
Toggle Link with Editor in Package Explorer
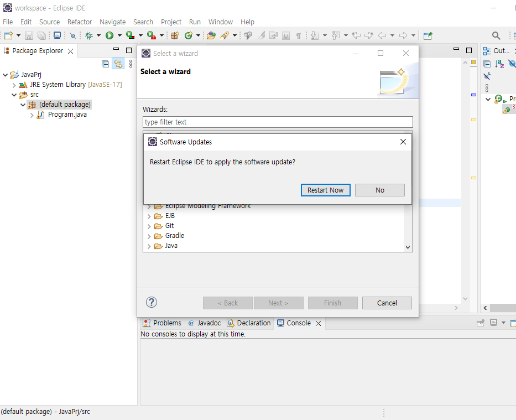coord(118,64)
